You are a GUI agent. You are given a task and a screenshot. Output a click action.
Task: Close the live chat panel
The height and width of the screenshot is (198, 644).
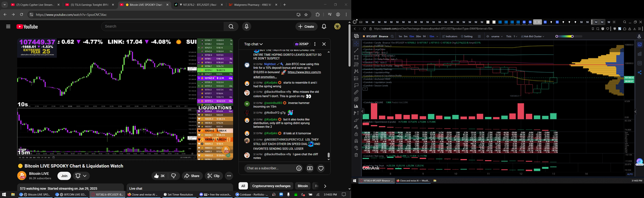click(x=324, y=44)
